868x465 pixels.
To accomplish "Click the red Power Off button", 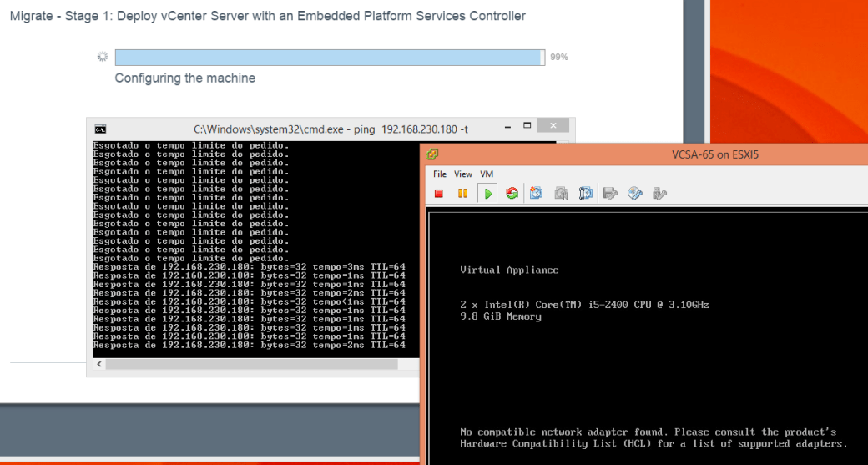I will pos(439,194).
